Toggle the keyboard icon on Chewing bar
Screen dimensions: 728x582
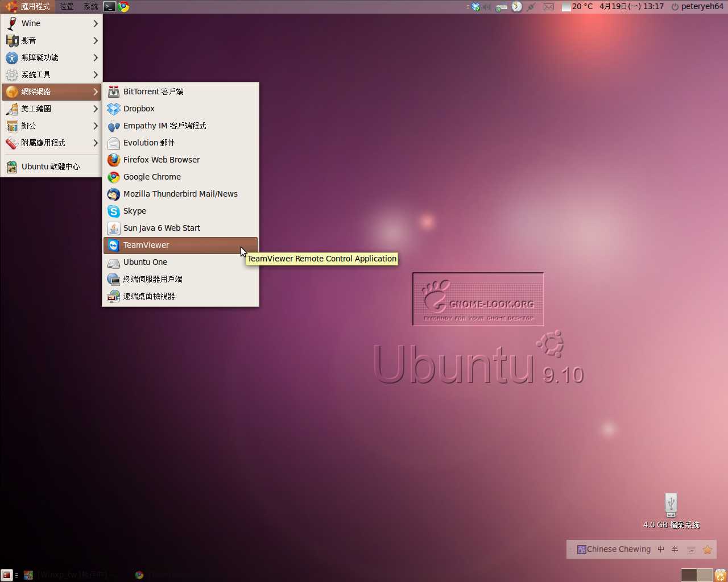pyautogui.click(x=691, y=550)
